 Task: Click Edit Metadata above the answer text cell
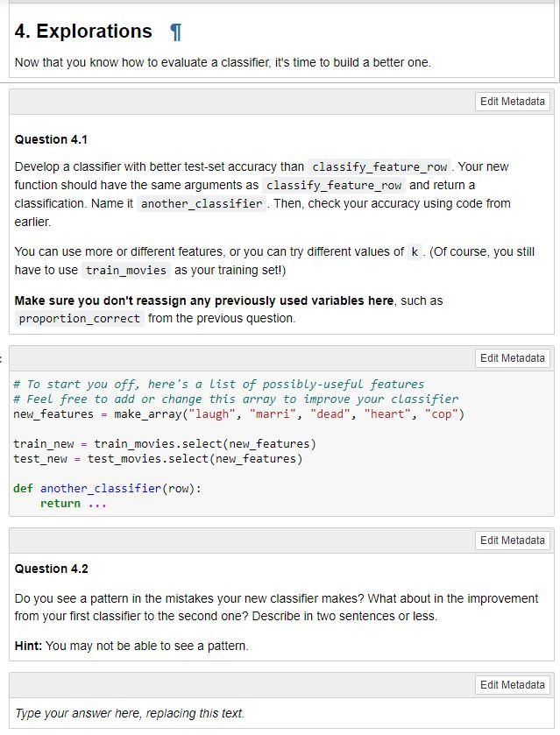[x=512, y=685]
